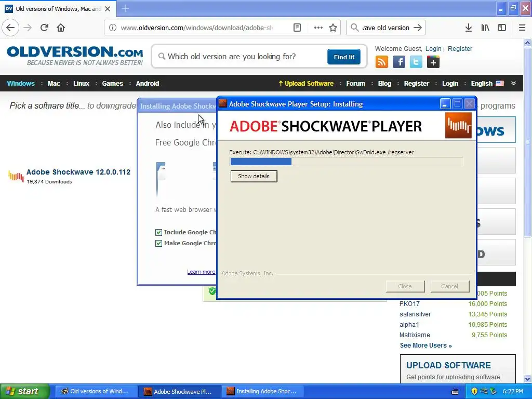Click the PKO17 user name

click(409, 303)
